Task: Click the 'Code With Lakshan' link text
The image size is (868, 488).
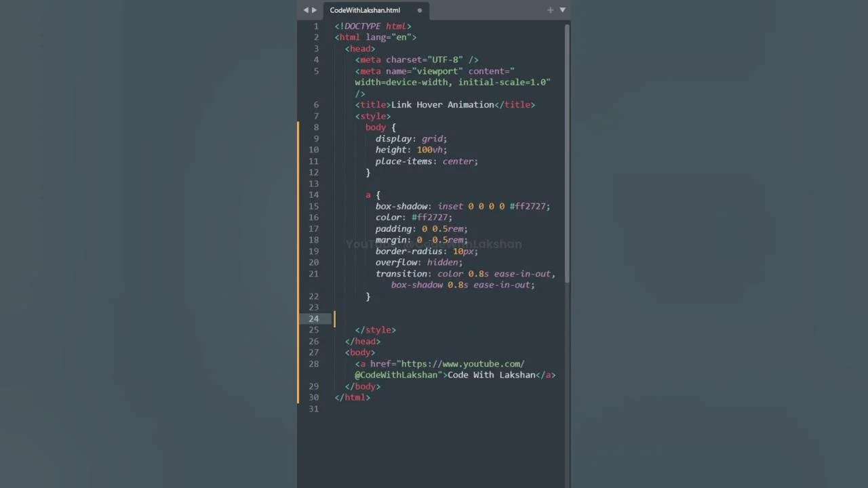Action: coord(491,375)
